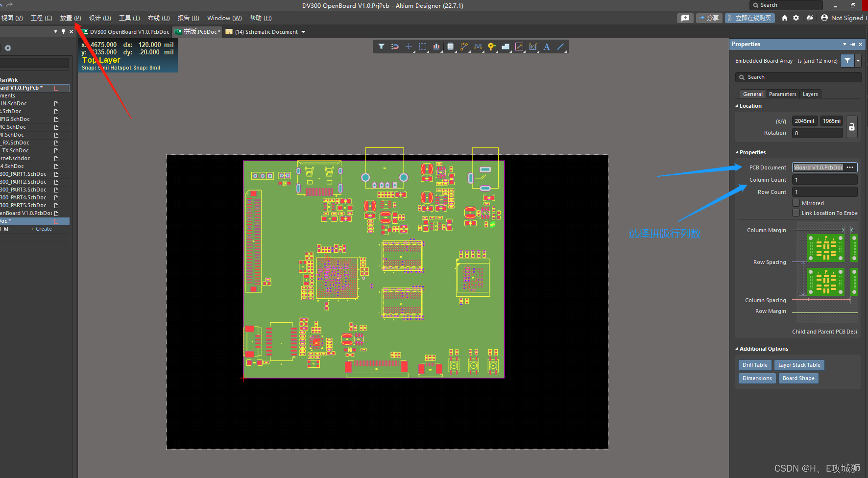
Task: Toggle the X/Y location lock icon
Action: 852,127
